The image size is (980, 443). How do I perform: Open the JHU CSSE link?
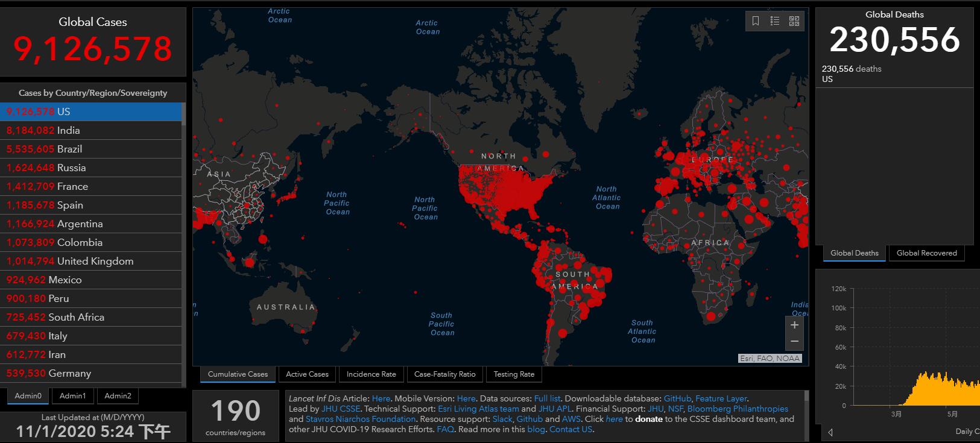pyautogui.click(x=341, y=409)
